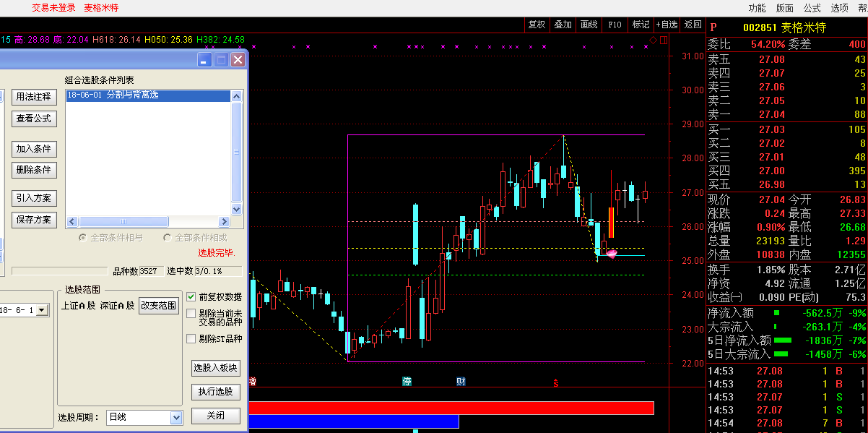Image resolution: width=868 pixels, height=433 pixels.
Task: Click the 交易未登录 text at top
Action: [x=54, y=8]
